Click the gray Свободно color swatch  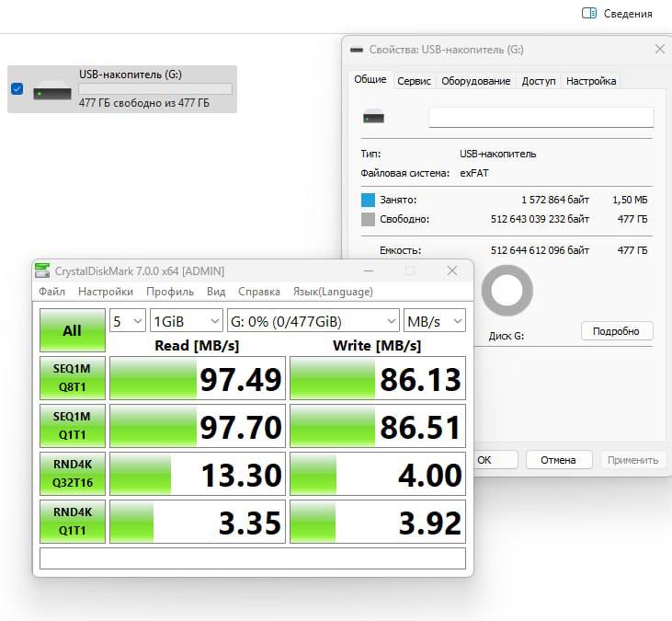coord(368,219)
